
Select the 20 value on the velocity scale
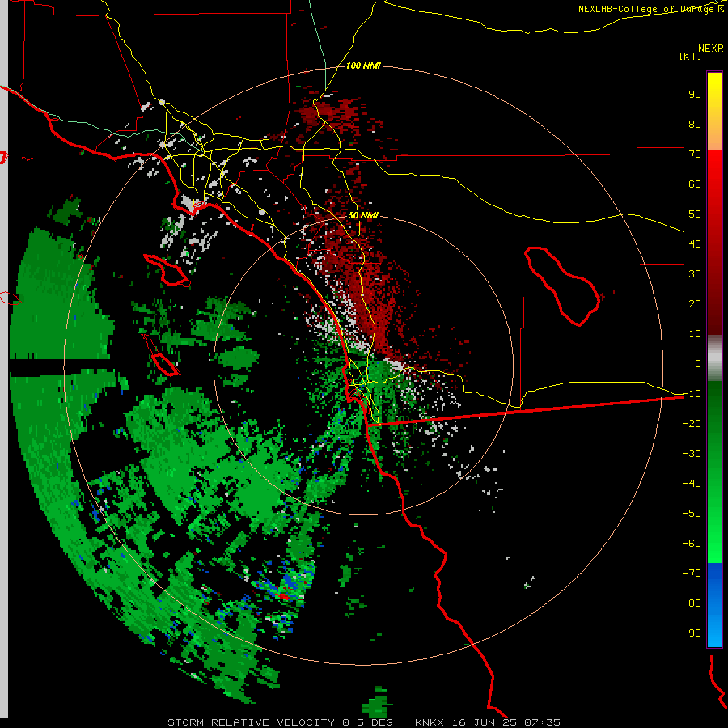(x=695, y=304)
